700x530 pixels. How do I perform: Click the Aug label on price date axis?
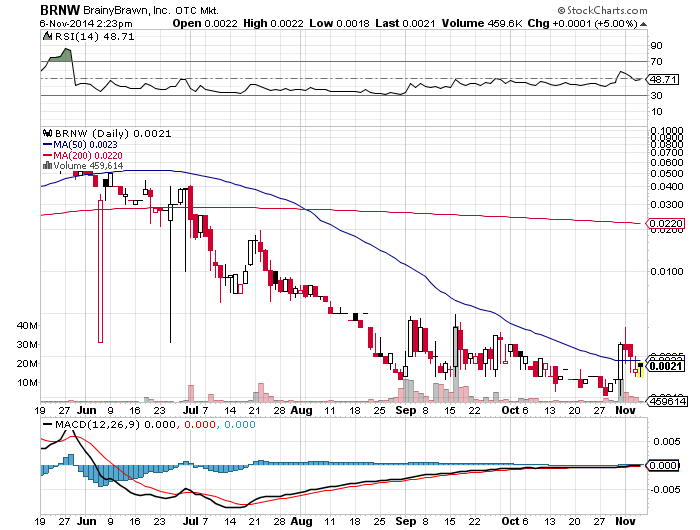point(301,410)
